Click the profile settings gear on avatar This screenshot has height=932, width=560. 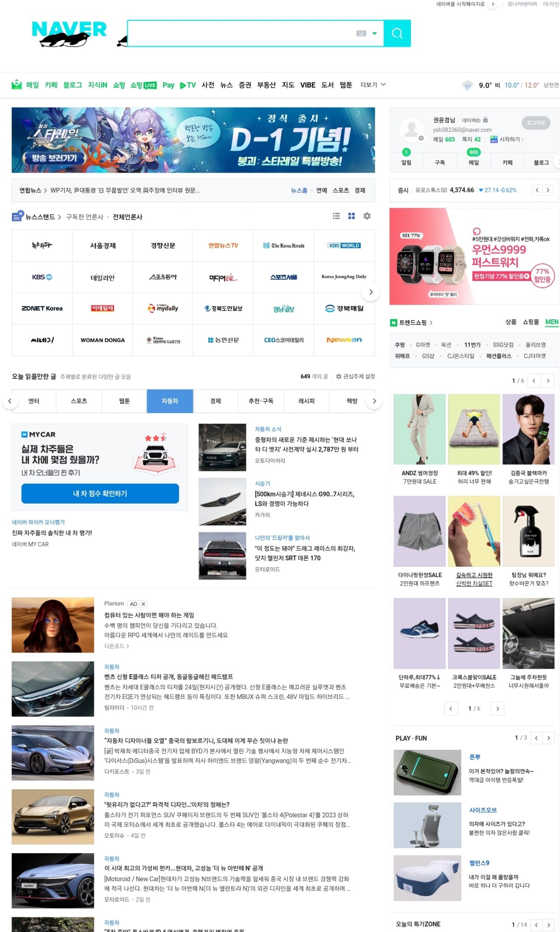421,138
